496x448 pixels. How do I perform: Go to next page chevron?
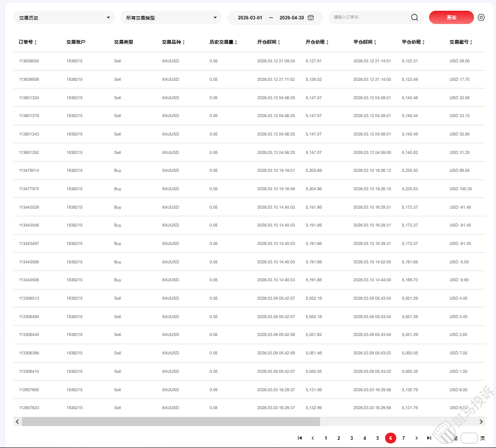(416, 438)
